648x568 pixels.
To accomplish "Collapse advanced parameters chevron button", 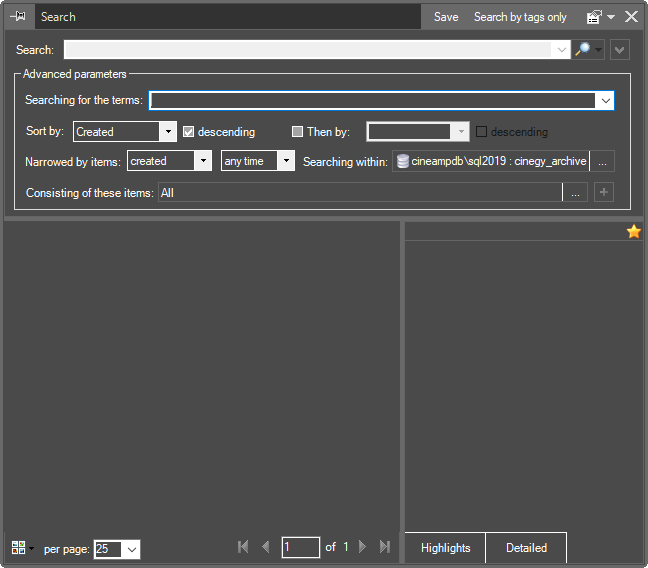I will pyautogui.click(x=619, y=50).
